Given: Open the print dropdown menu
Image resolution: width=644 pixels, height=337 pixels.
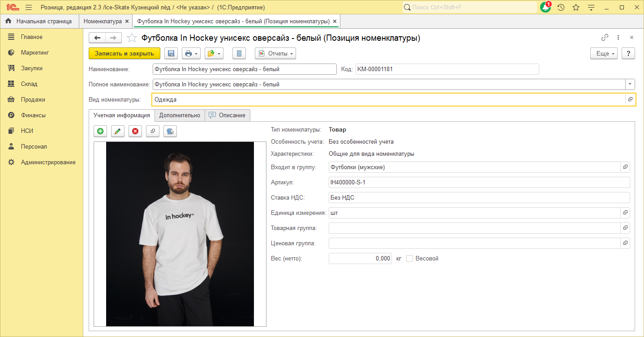Looking at the screenshot, I should coord(191,53).
